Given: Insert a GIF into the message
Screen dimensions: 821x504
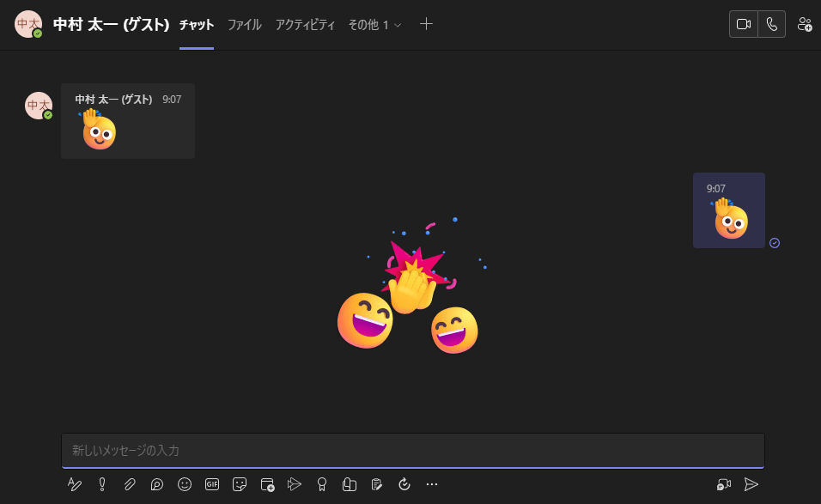Looking at the screenshot, I should [212, 484].
